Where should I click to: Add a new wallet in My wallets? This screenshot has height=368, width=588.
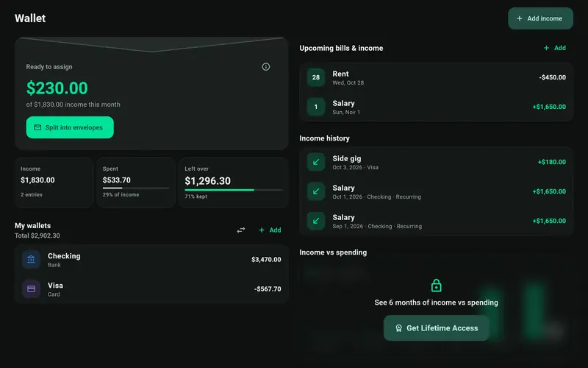coord(270,230)
